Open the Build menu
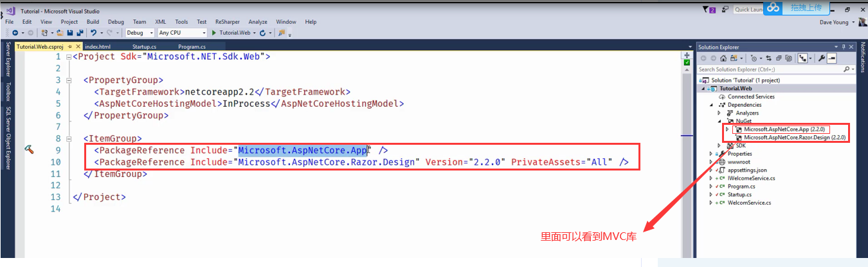 click(93, 22)
